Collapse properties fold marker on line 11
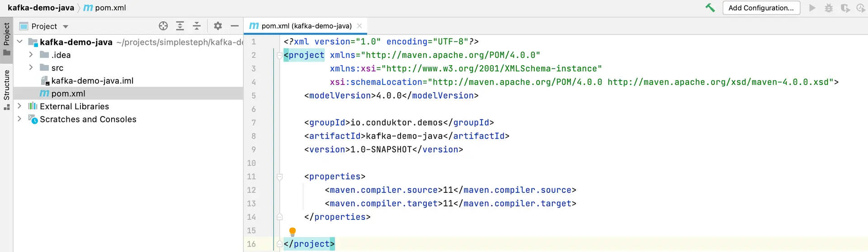This screenshot has width=868, height=252. (280, 177)
